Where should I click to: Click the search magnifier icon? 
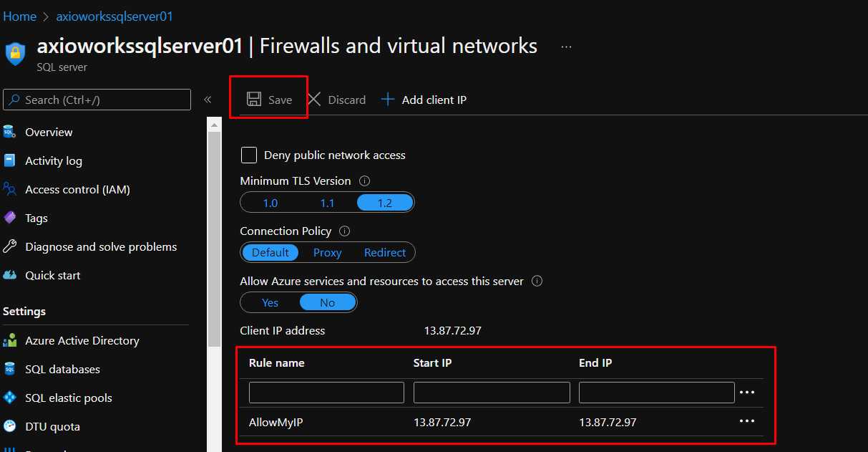14,100
